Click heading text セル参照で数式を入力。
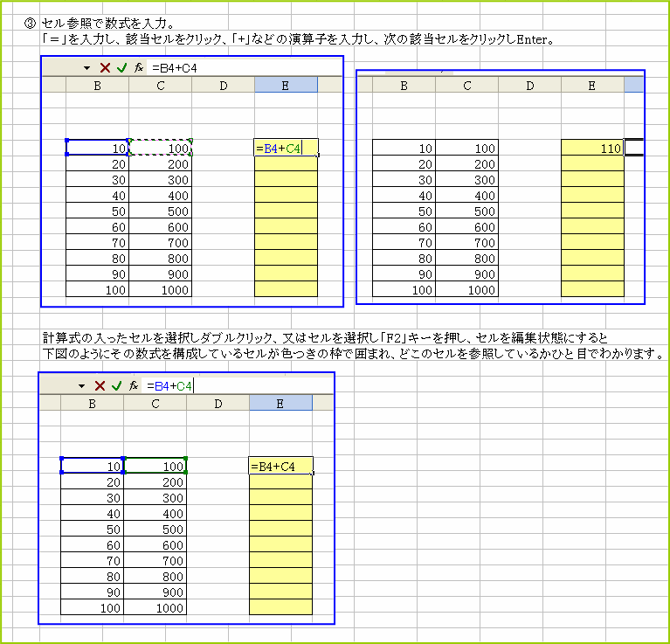The height and width of the screenshot is (644, 670). point(107,23)
